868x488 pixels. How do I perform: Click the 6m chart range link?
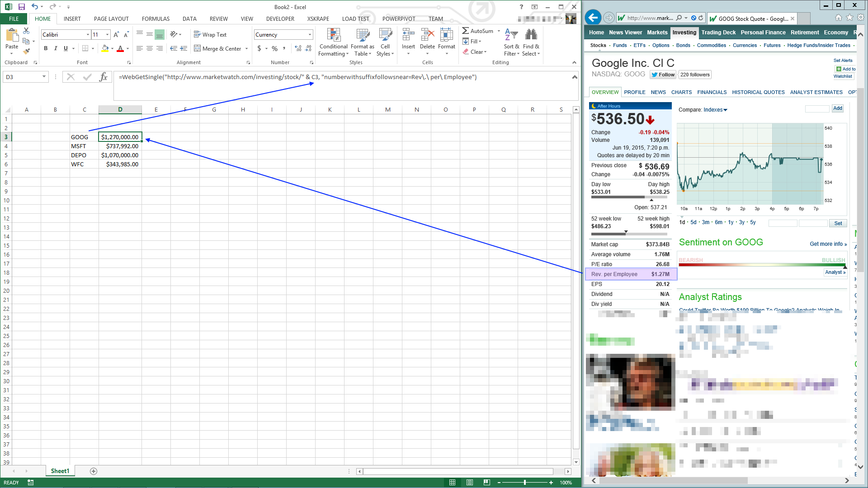[x=718, y=222]
